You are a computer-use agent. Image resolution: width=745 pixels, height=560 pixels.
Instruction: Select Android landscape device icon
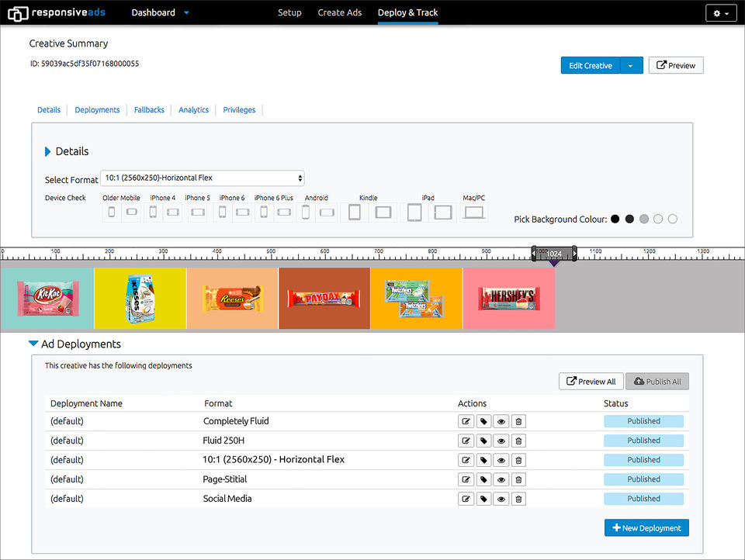point(327,212)
